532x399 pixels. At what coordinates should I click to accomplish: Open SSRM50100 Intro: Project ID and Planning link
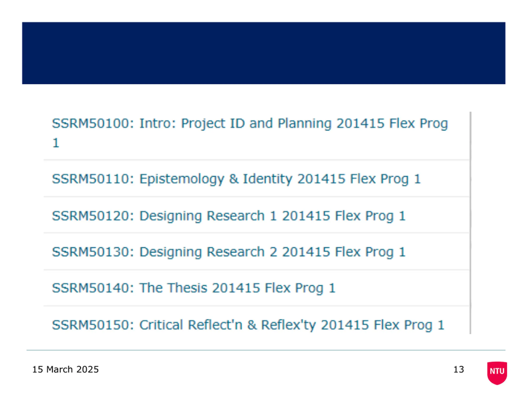(x=250, y=133)
